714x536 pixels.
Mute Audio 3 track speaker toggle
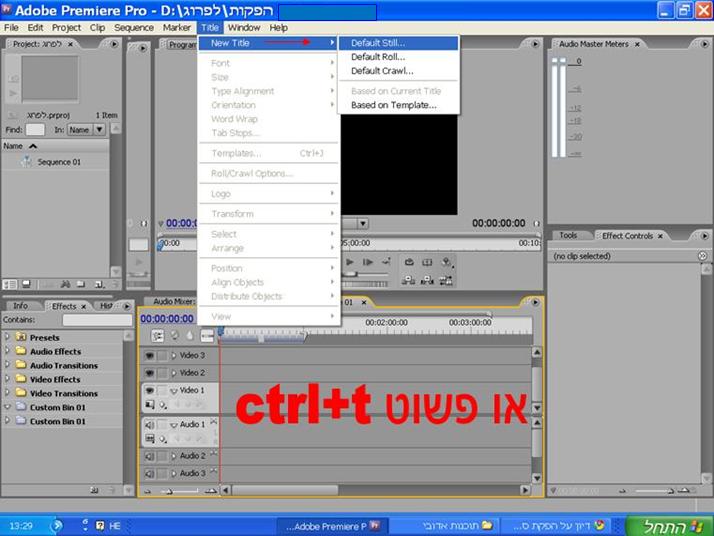click(149, 474)
